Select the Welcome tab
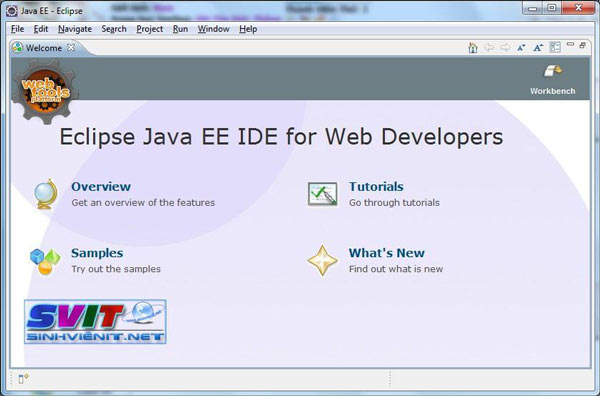The height and width of the screenshot is (396, 600). (x=44, y=48)
